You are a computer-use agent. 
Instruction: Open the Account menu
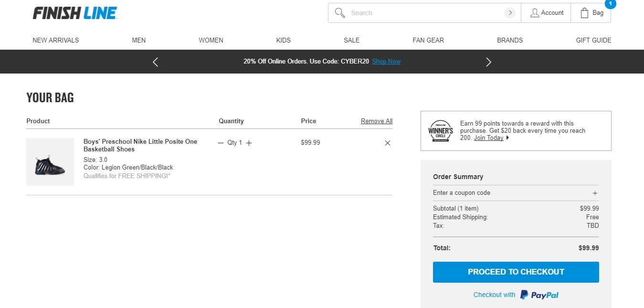pyautogui.click(x=547, y=13)
